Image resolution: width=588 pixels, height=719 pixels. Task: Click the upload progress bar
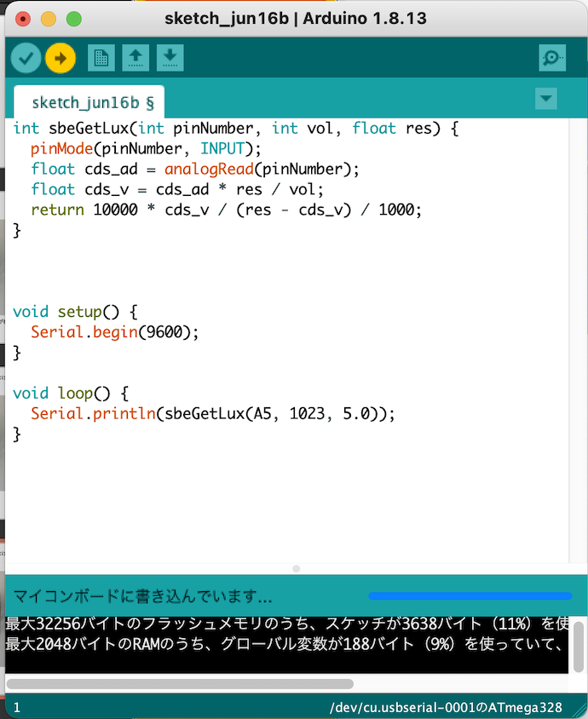coord(470,596)
